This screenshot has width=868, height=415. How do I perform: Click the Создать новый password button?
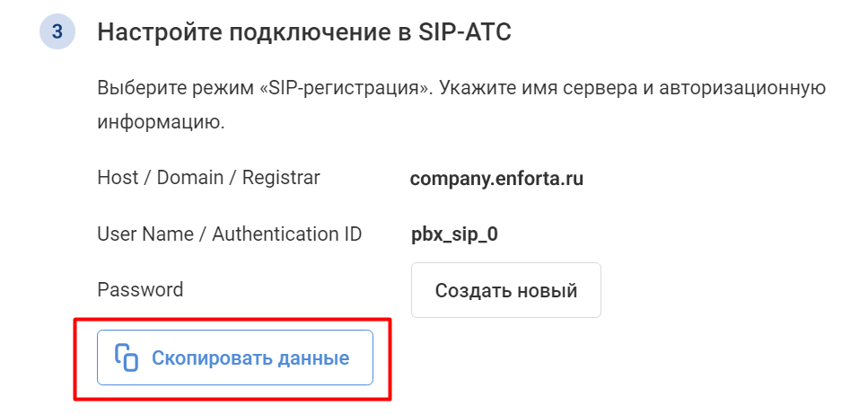(x=506, y=290)
